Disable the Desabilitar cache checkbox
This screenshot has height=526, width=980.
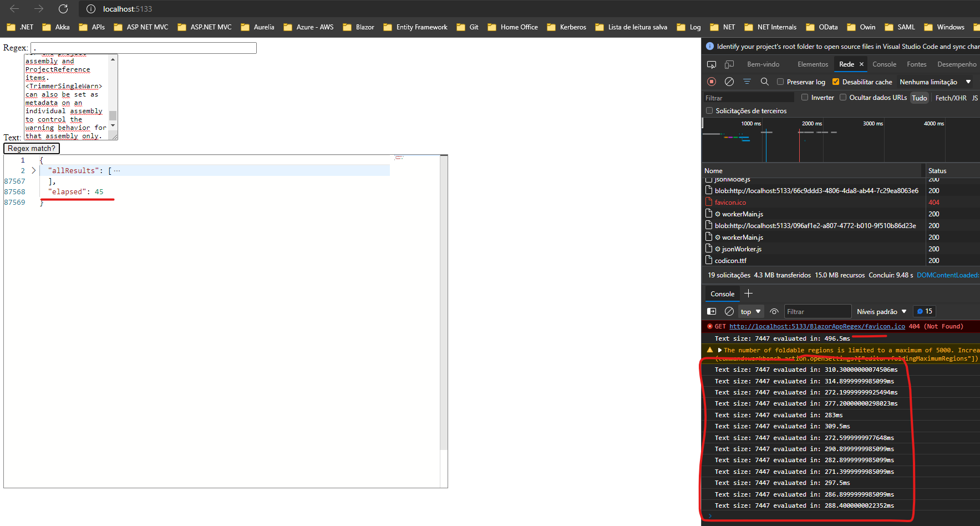tap(836, 82)
